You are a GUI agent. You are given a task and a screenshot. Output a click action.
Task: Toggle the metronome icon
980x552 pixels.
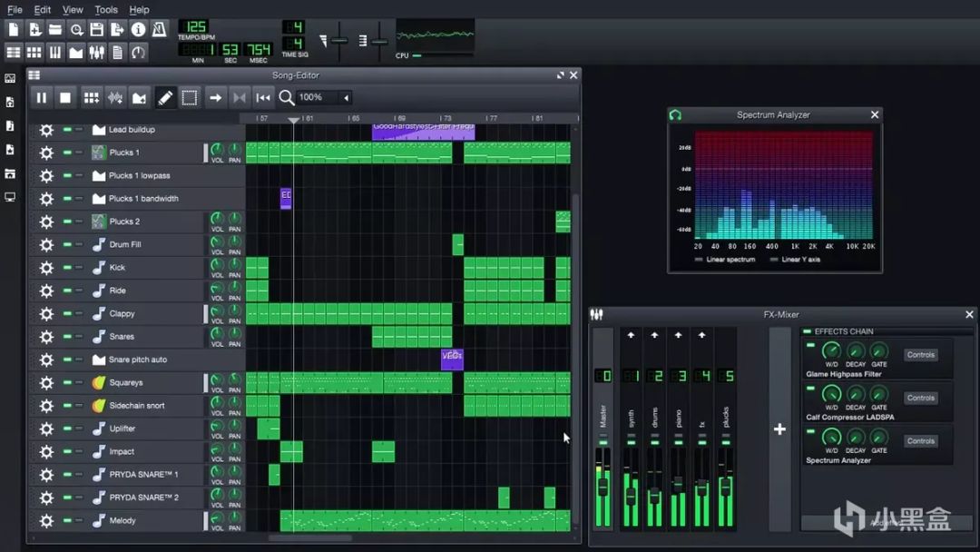click(x=160, y=30)
